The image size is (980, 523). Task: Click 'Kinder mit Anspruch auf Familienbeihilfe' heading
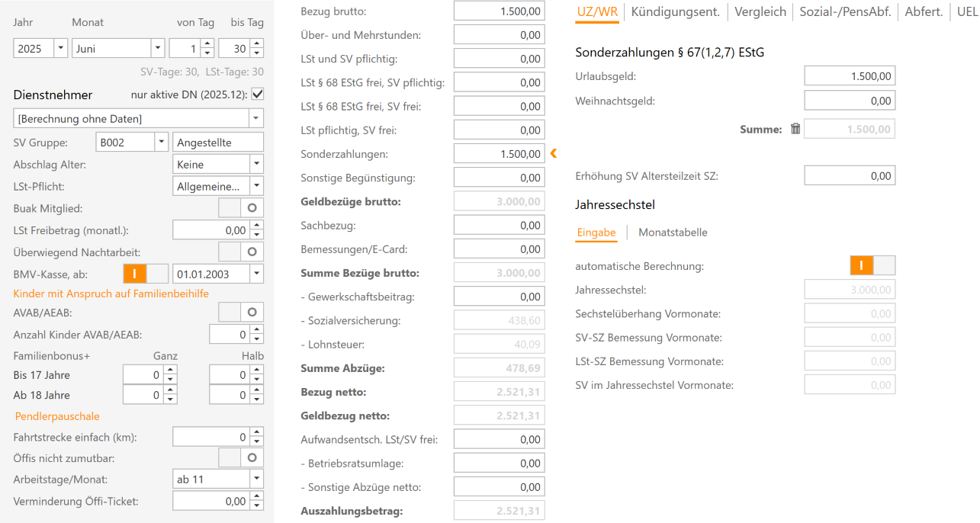coord(111,294)
